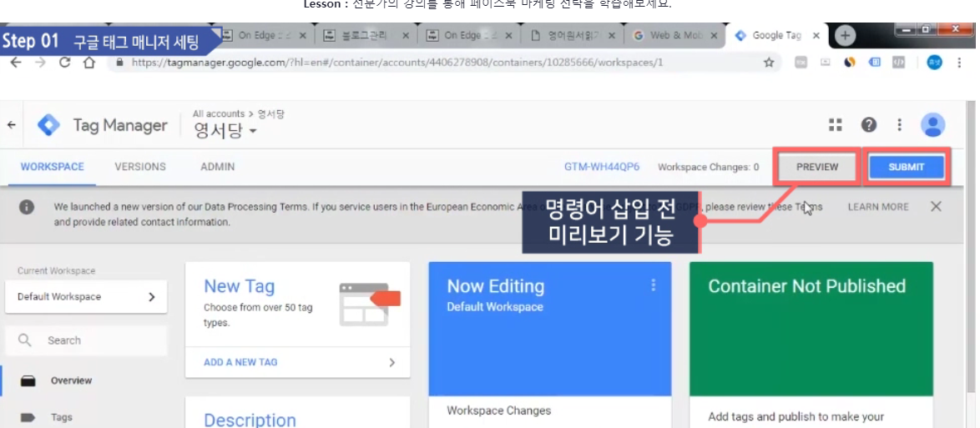This screenshot has width=980, height=428.
Task: Open the code brackets extension icon
Action: [898, 63]
